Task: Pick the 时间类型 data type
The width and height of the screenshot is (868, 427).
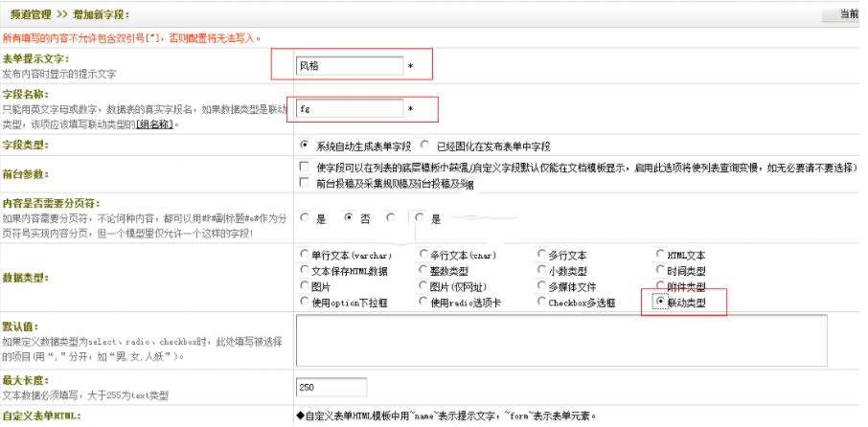Action: pos(660,271)
